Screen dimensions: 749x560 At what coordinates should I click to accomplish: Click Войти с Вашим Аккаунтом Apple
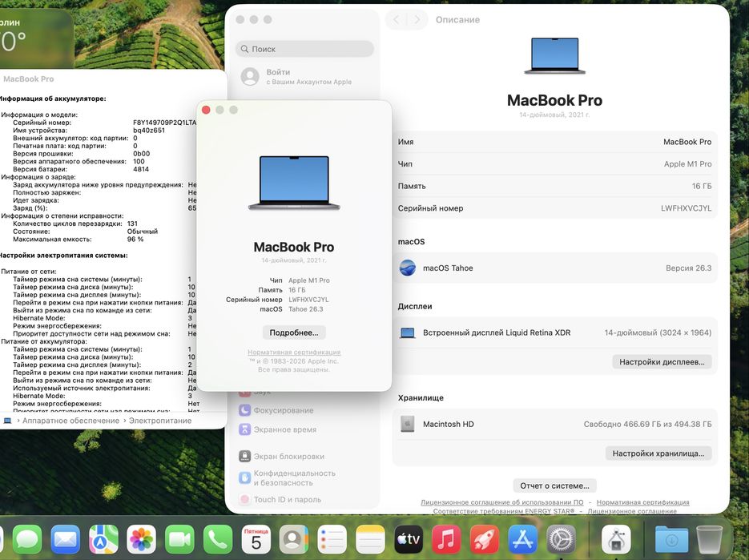[x=304, y=76]
